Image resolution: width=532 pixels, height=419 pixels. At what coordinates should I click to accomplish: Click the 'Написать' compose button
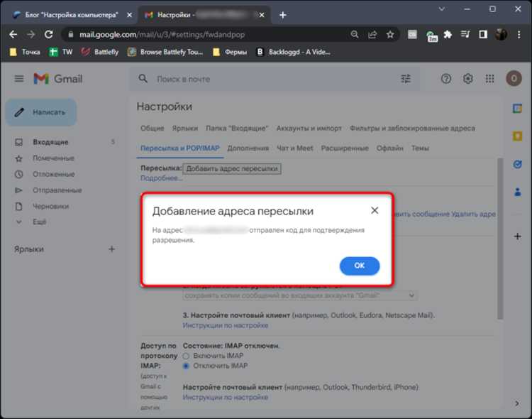[x=42, y=112]
